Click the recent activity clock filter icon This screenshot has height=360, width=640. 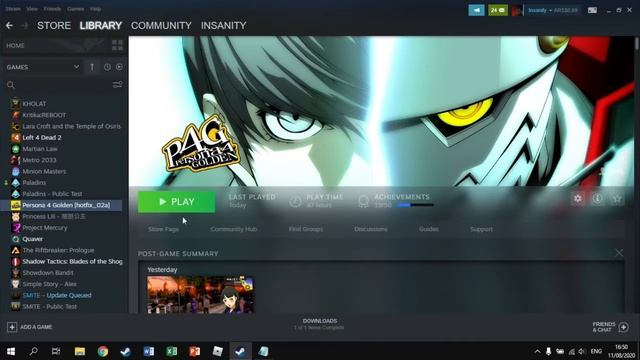(x=107, y=67)
